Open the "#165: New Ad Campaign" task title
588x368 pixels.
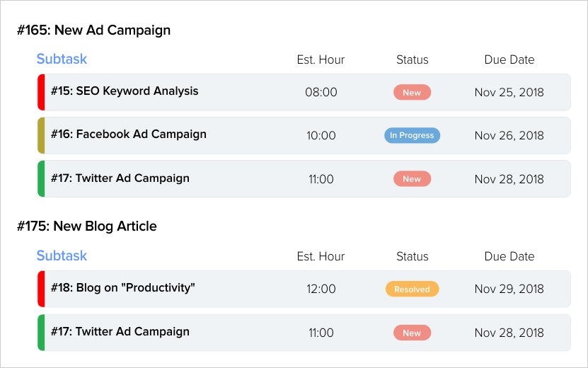(94, 30)
